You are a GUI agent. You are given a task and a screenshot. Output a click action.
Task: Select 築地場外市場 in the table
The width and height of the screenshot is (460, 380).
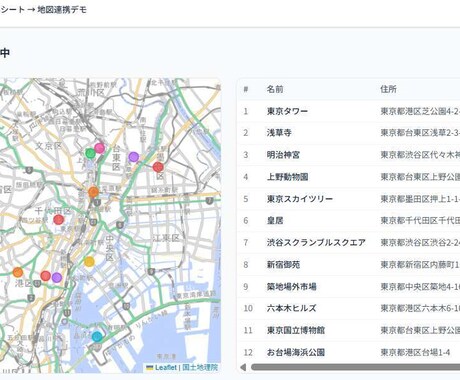click(291, 286)
